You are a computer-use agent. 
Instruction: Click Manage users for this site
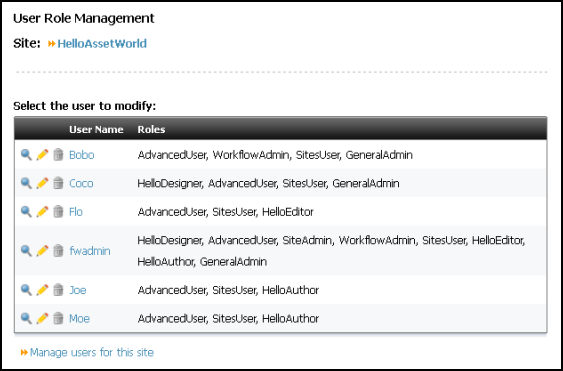[92, 352]
